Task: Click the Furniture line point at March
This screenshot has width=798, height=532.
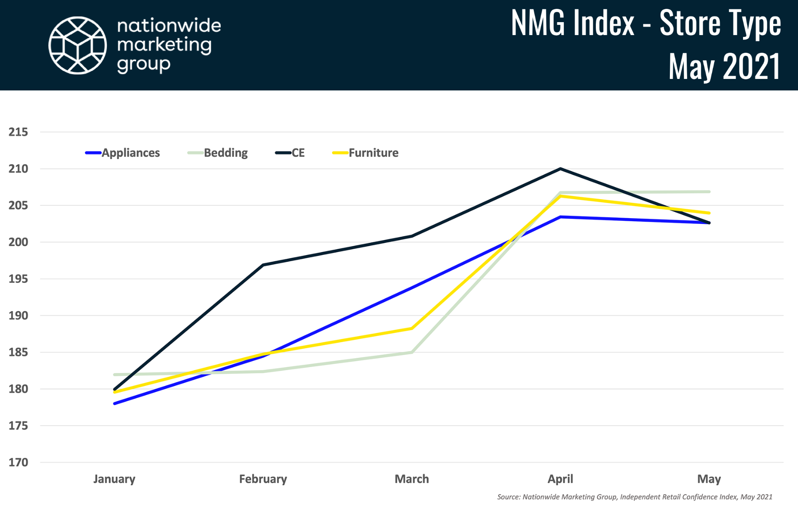Action: click(412, 329)
